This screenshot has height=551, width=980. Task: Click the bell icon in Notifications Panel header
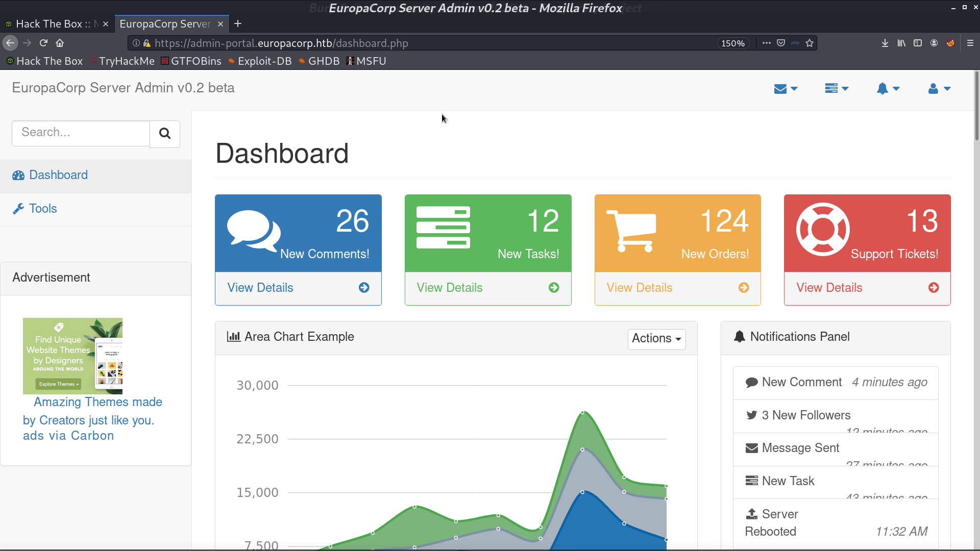coord(740,337)
